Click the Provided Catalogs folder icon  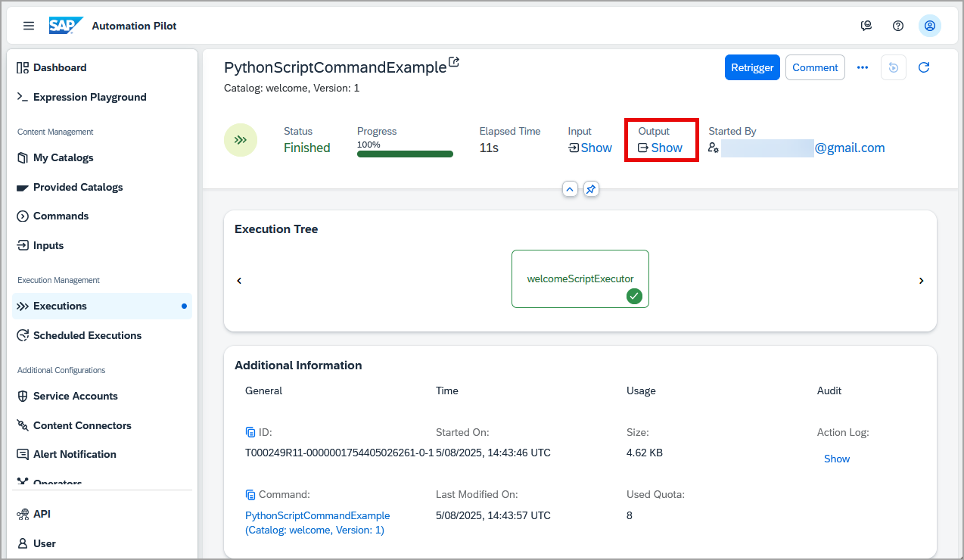(23, 187)
